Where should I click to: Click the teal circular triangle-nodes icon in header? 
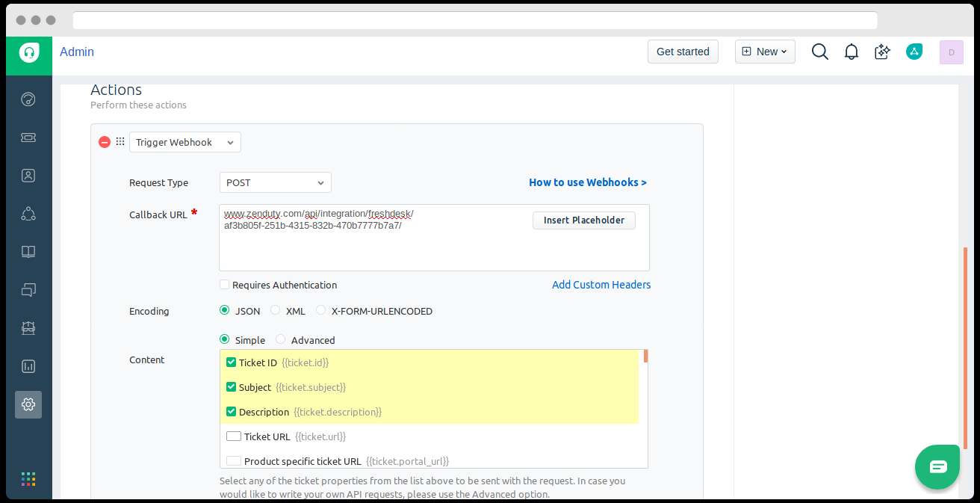click(x=914, y=52)
